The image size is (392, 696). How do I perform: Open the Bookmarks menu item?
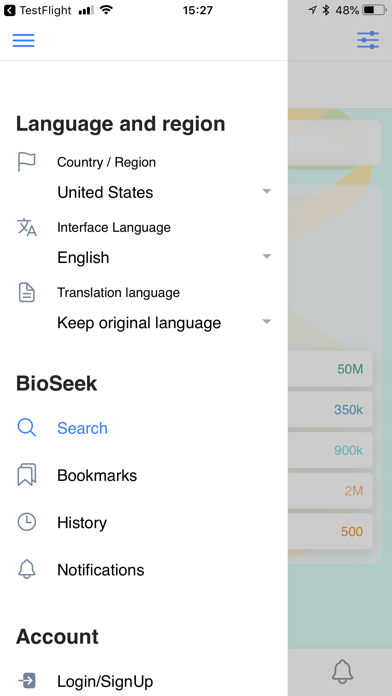(97, 475)
